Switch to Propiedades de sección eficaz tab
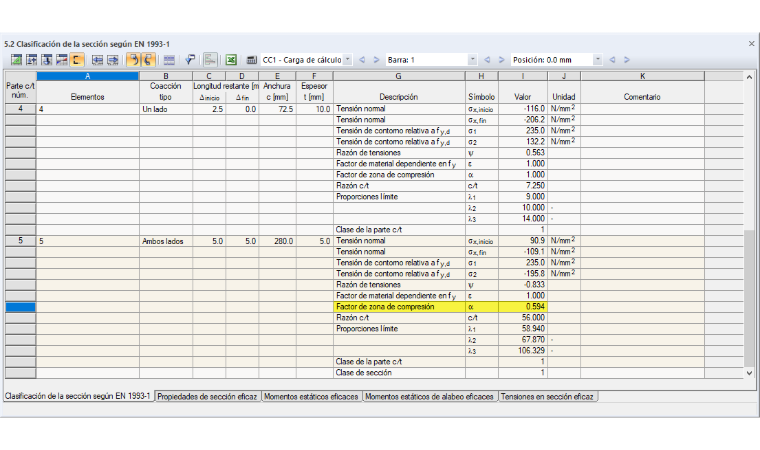 click(207, 397)
